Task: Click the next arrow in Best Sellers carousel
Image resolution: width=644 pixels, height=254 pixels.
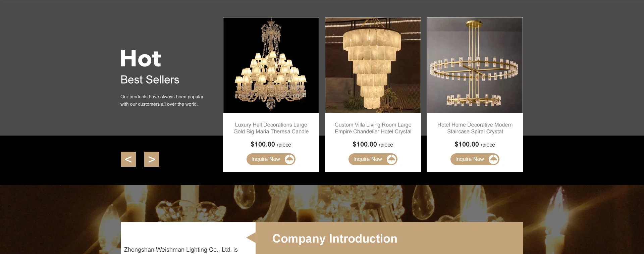Action: (152, 159)
